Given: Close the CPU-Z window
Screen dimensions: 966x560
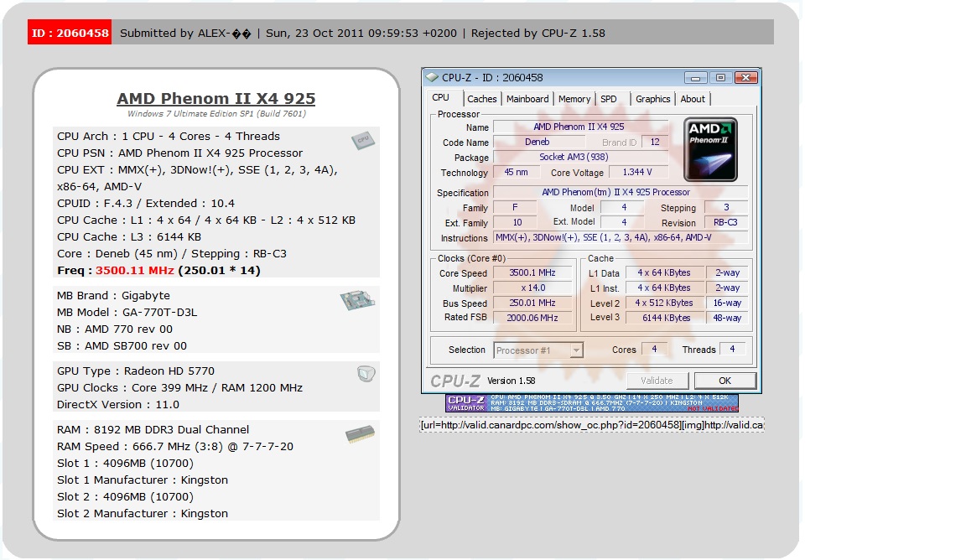Looking at the screenshot, I should (x=745, y=78).
